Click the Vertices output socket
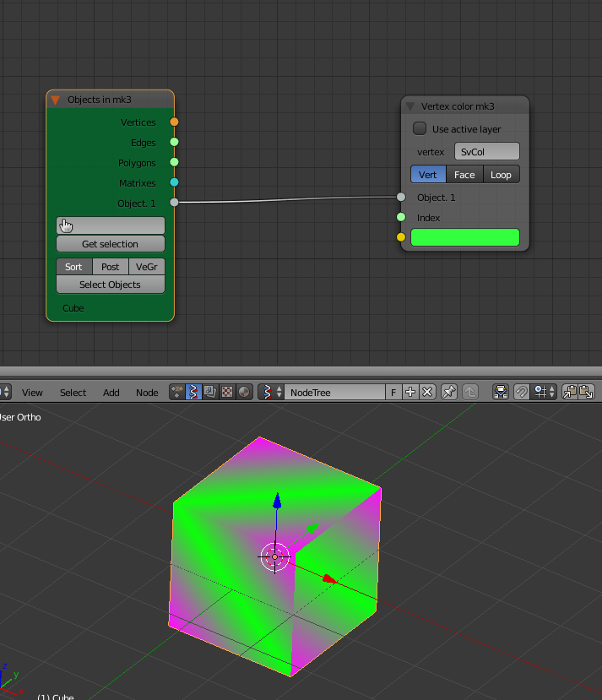The width and height of the screenshot is (602, 700). [x=174, y=122]
